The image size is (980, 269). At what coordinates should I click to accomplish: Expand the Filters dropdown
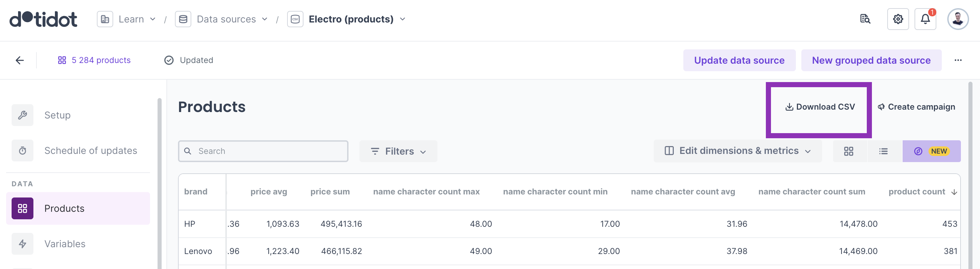tap(398, 151)
